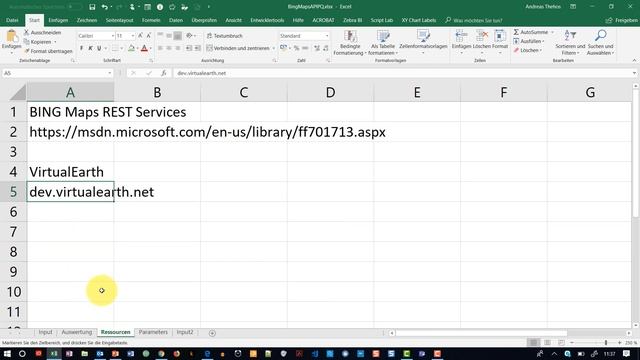Screen dimensions: 640x360
Task: Toggle Textumbruch wrap text
Action: coord(225,36)
